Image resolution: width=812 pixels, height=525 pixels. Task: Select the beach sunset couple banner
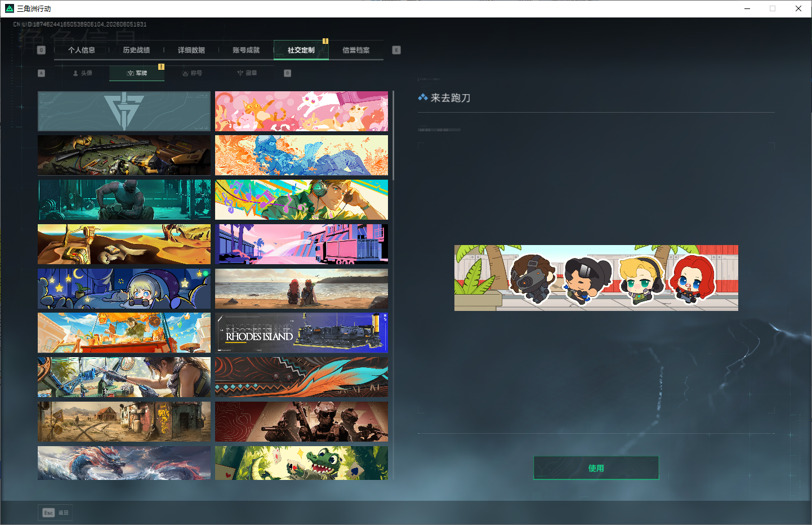(x=301, y=288)
